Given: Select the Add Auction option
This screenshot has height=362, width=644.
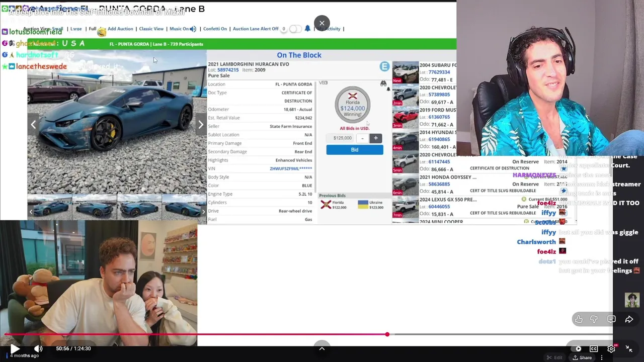Looking at the screenshot, I should pos(120,29).
